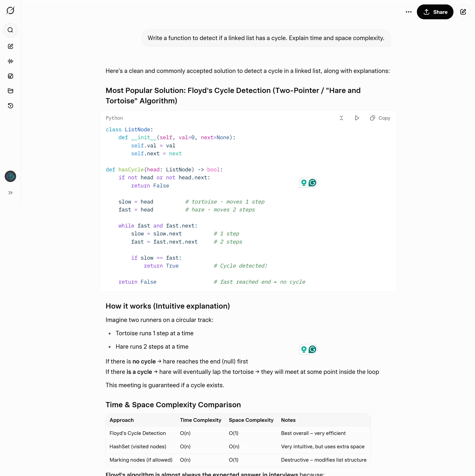Collapse the Python code block
This screenshot has width=475, height=476.
tap(341, 118)
